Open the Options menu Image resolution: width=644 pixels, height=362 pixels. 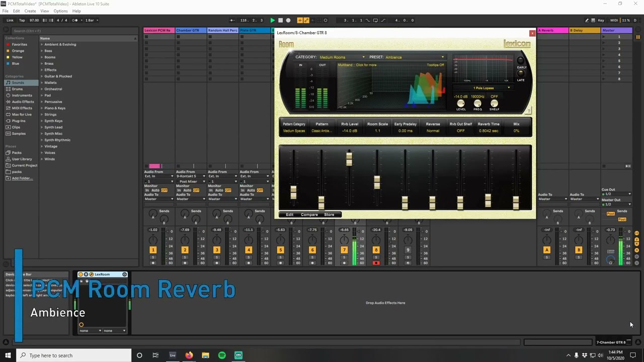coord(60,11)
